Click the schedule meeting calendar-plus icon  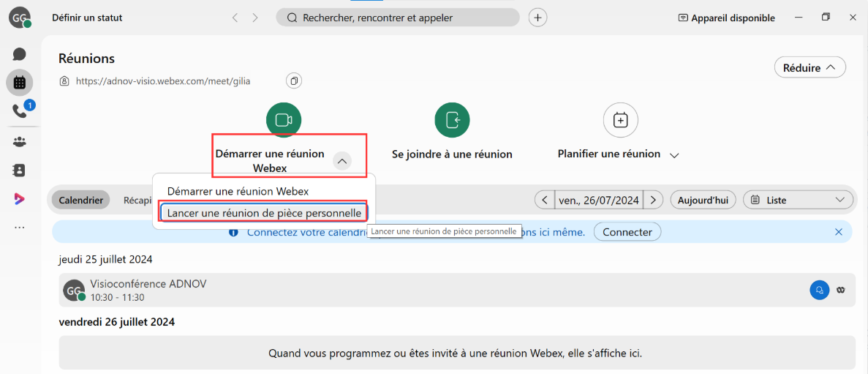tap(620, 120)
